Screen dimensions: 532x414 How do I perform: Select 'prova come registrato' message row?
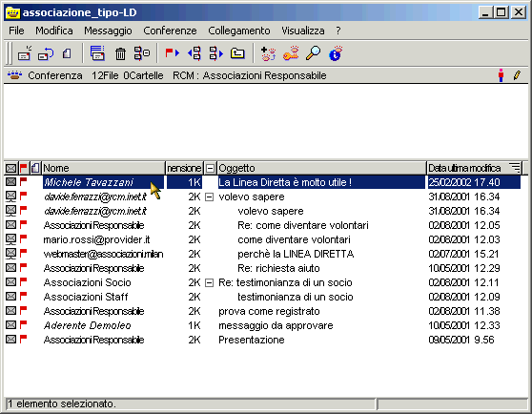pos(262,311)
